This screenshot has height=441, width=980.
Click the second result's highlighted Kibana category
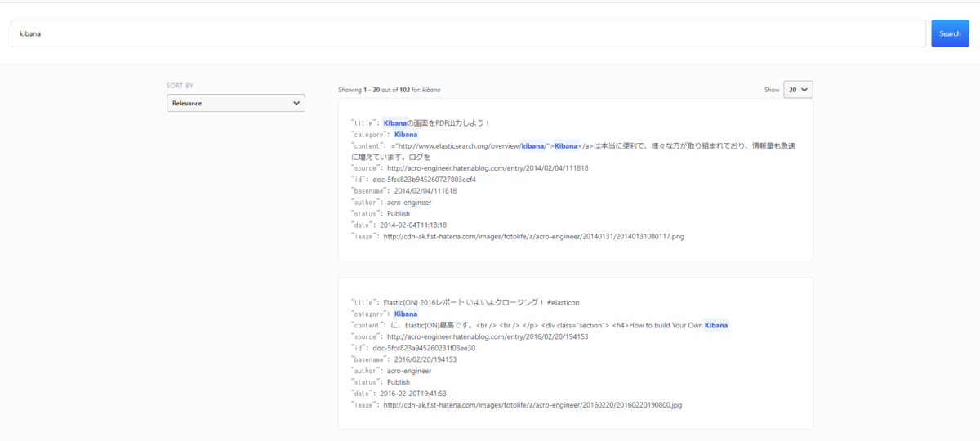click(406, 314)
